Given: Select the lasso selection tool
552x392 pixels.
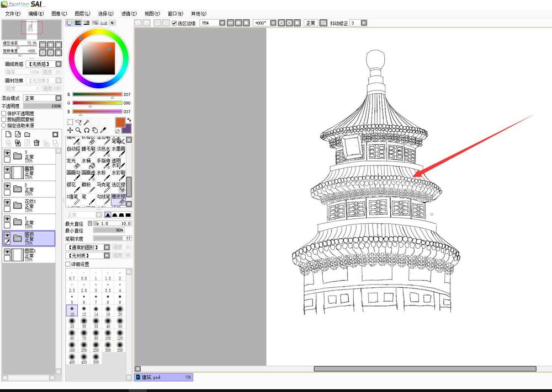Looking at the screenshot, I should click(x=78, y=122).
